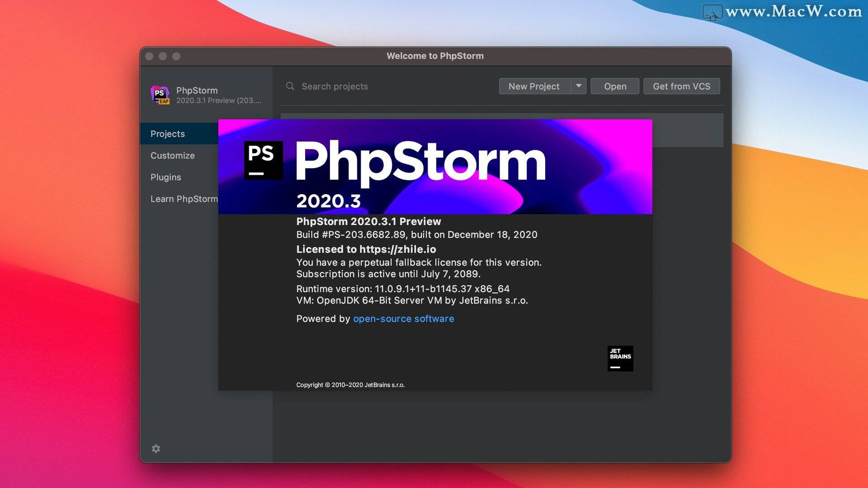Image resolution: width=868 pixels, height=488 pixels.
Task: Click Get from VCS button
Action: pyautogui.click(x=682, y=86)
